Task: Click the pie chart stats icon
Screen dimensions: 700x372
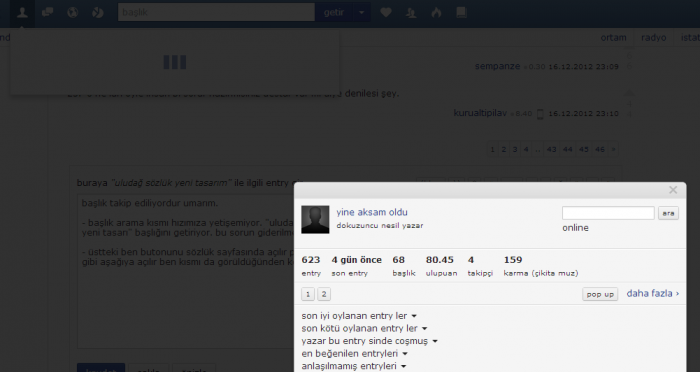Action: tap(98, 13)
